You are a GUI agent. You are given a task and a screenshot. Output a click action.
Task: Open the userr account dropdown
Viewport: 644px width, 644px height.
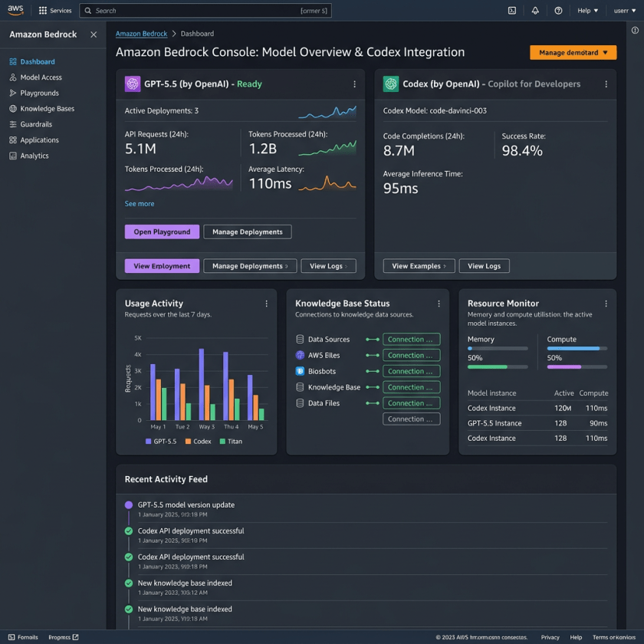[x=625, y=11]
